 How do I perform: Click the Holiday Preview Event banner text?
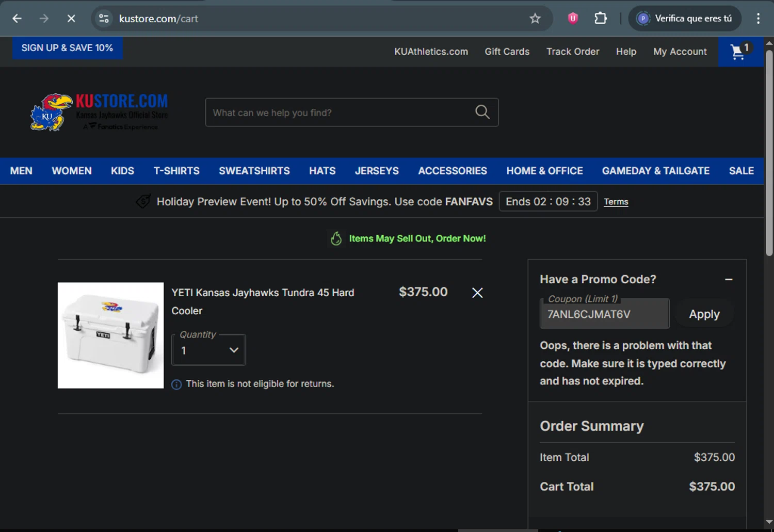coord(325,202)
